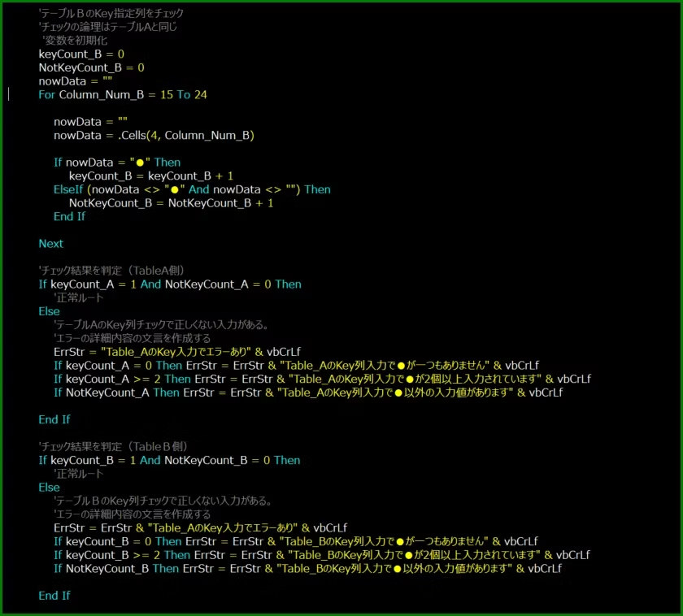Click the 'If keyCount_B = 0 Then ErrStr' line

(296, 541)
